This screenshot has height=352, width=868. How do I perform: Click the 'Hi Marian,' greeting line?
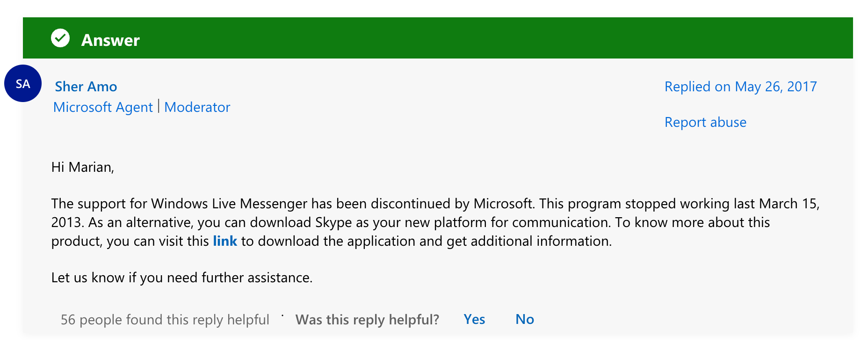coord(83,167)
